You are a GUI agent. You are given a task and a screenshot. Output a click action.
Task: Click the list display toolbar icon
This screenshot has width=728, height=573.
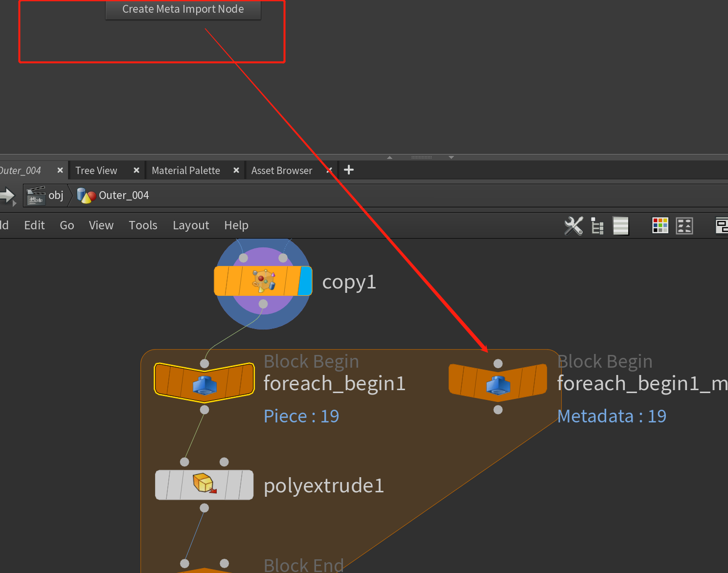[620, 225]
